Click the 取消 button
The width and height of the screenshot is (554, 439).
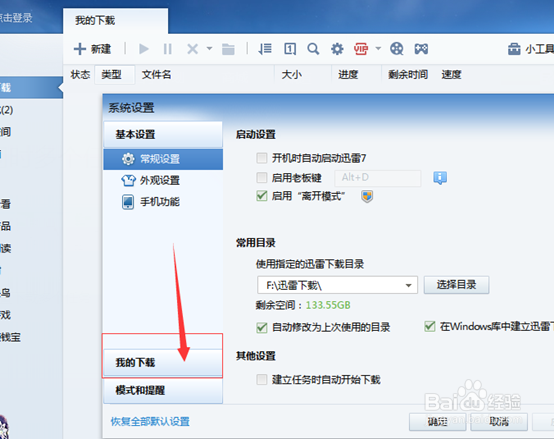pyautogui.click(x=499, y=422)
